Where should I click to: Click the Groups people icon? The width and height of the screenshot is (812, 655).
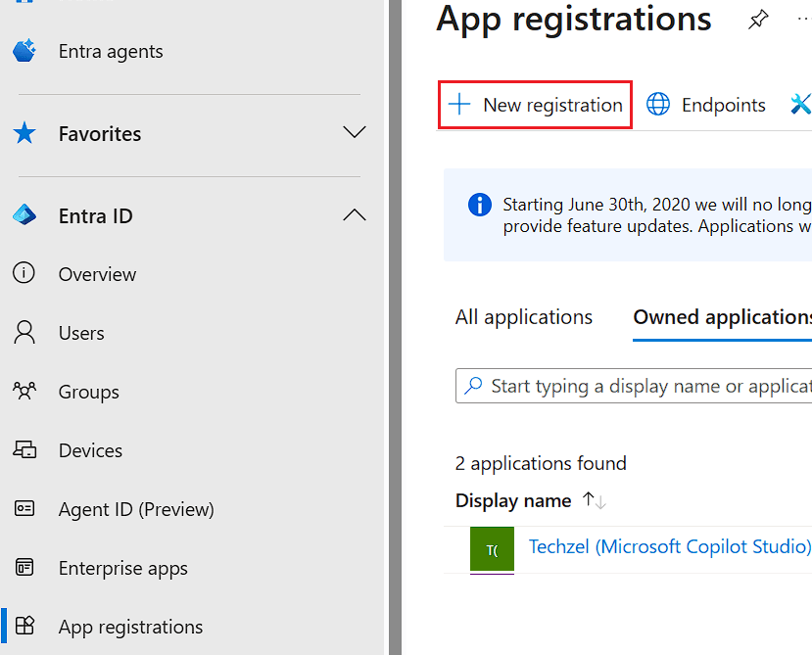click(24, 391)
